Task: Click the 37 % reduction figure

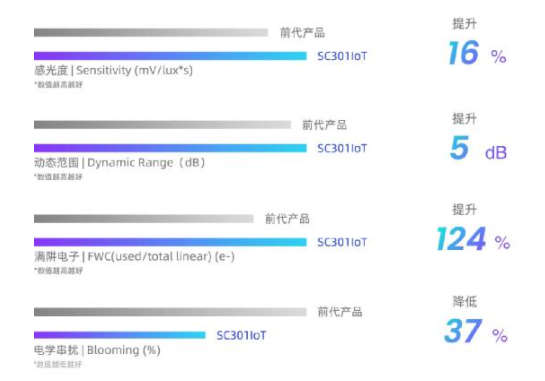Action: click(476, 331)
